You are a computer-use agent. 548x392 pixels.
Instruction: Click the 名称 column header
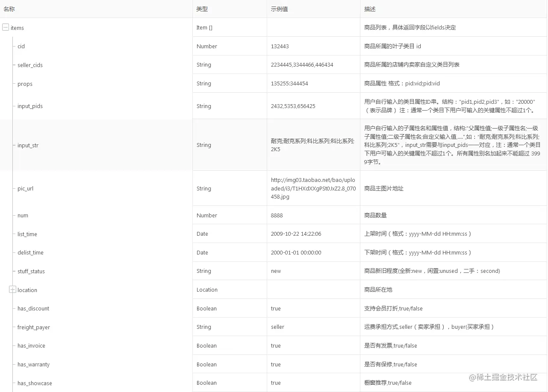click(x=9, y=9)
